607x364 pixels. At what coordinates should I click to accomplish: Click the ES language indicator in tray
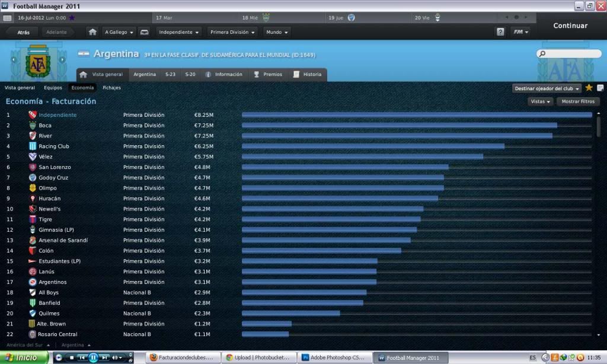[x=533, y=357]
